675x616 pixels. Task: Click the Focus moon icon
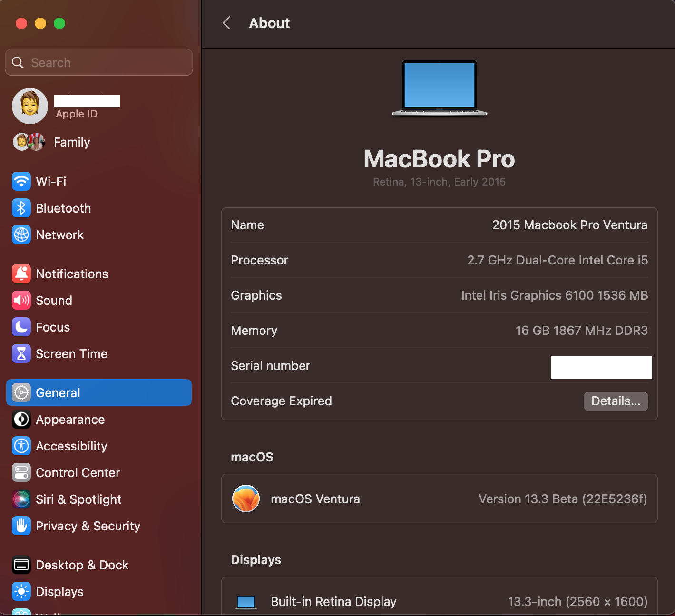point(21,327)
